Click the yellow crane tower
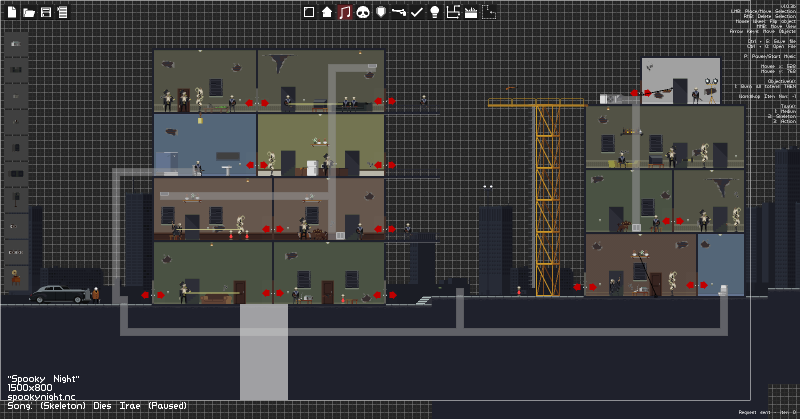This screenshot has height=419, width=800. (547, 198)
